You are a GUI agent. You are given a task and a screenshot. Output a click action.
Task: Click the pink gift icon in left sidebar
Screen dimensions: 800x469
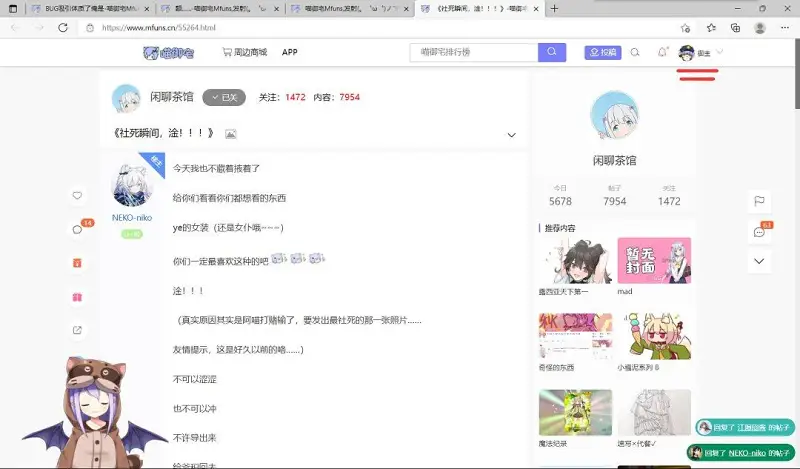[x=77, y=297]
